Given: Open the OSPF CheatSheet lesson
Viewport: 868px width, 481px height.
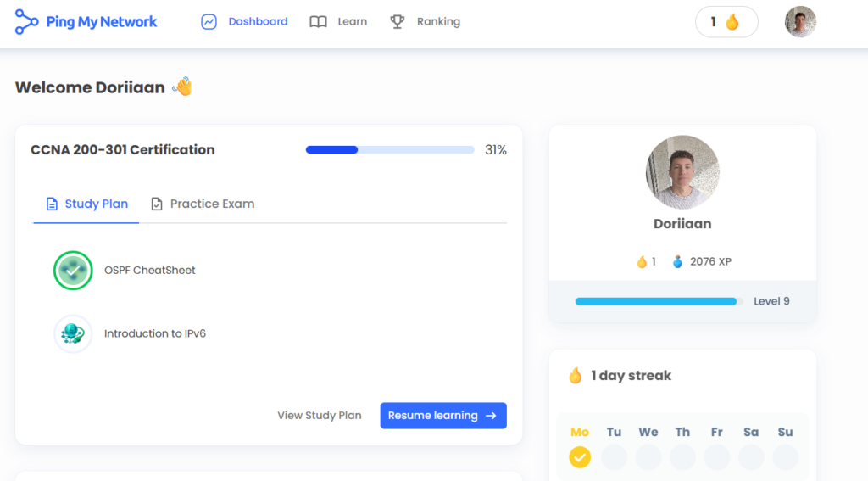Looking at the screenshot, I should 149,271.
